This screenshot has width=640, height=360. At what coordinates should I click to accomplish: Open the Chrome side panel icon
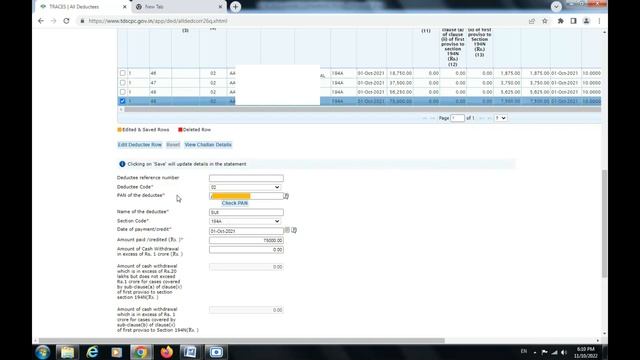point(573,21)
